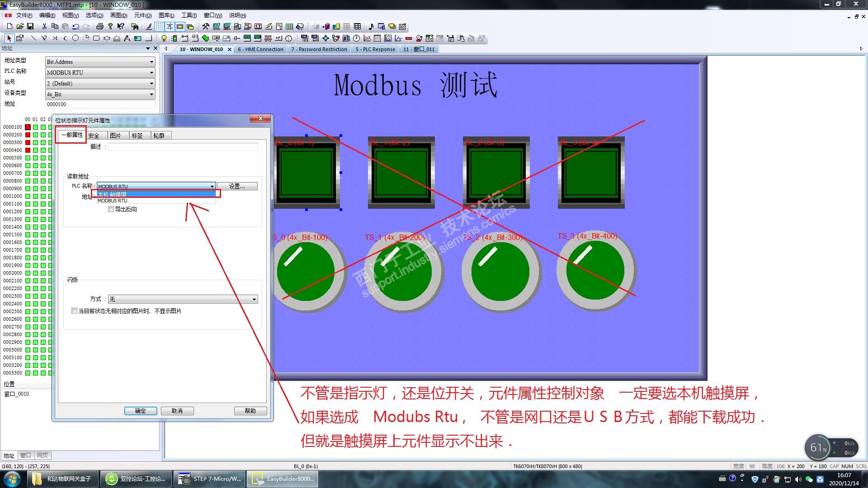
Task: Enable the 导出反向 checkbox
Action: tap(111, 209)
